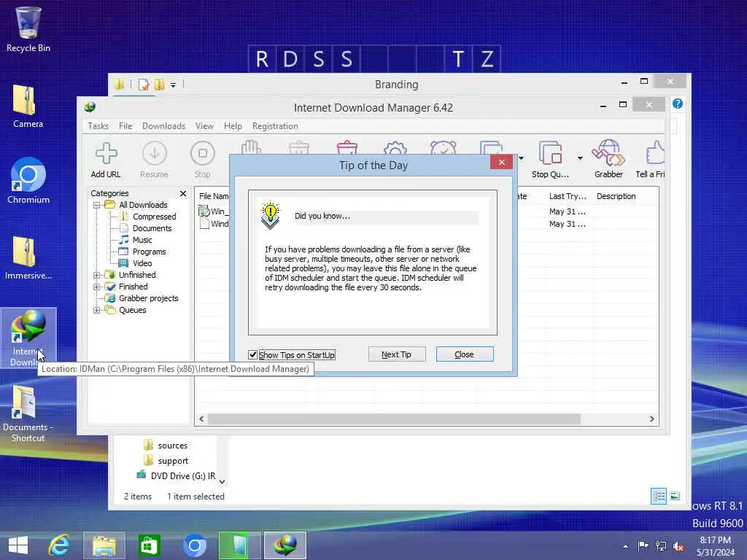Open the Stop Queue dropdown arrow
The width and height of the screenshot is (747, 560).
point(580,158)
